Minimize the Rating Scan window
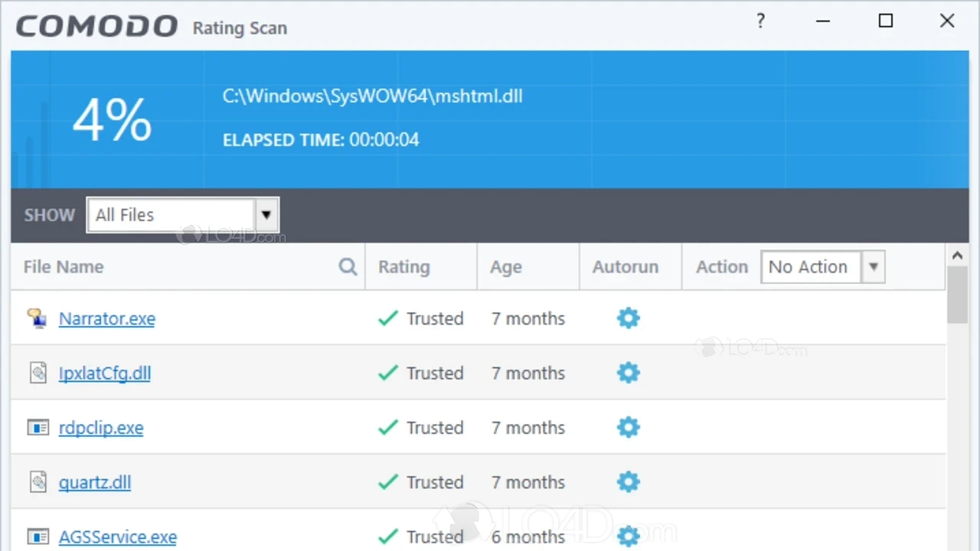 coord(823,21)
